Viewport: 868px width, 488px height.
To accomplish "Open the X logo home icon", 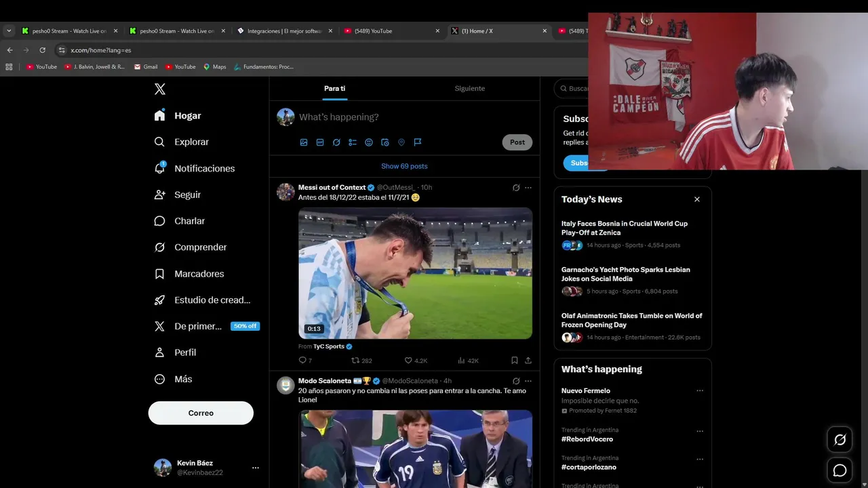I will pos(159,89).
